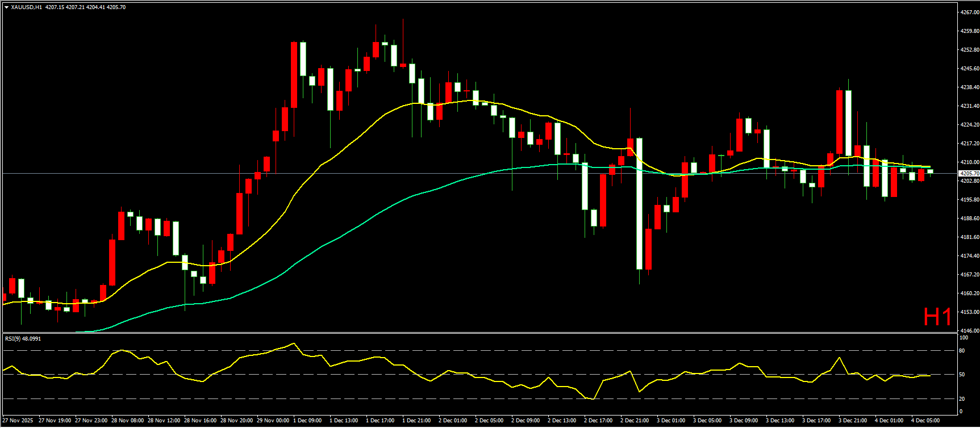Click the 27 Nov 2025 date label
The height and width of the screenshot is (428, 980).
coord(18,421)
